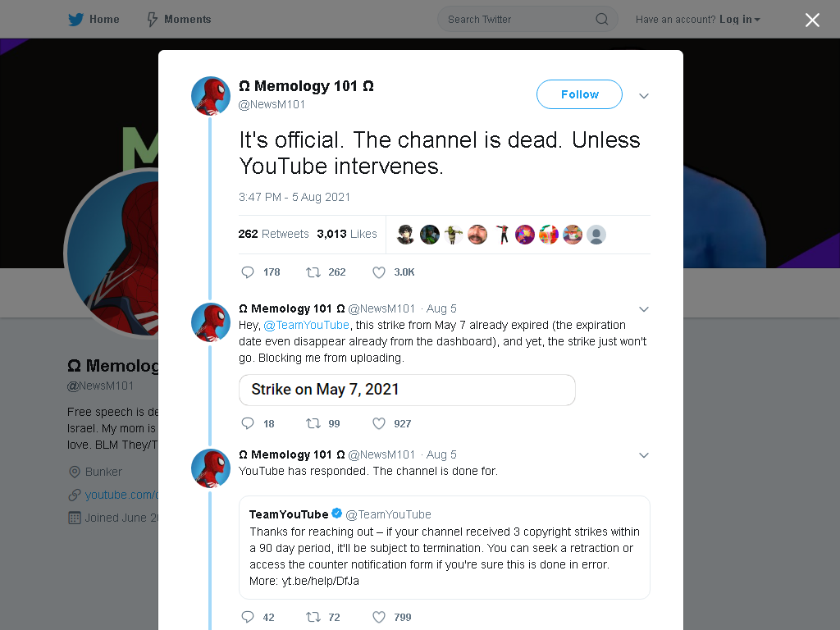This screenshot has width=840, height=630.
Task: Open the Log in dropdown
Action: point(739,20)
